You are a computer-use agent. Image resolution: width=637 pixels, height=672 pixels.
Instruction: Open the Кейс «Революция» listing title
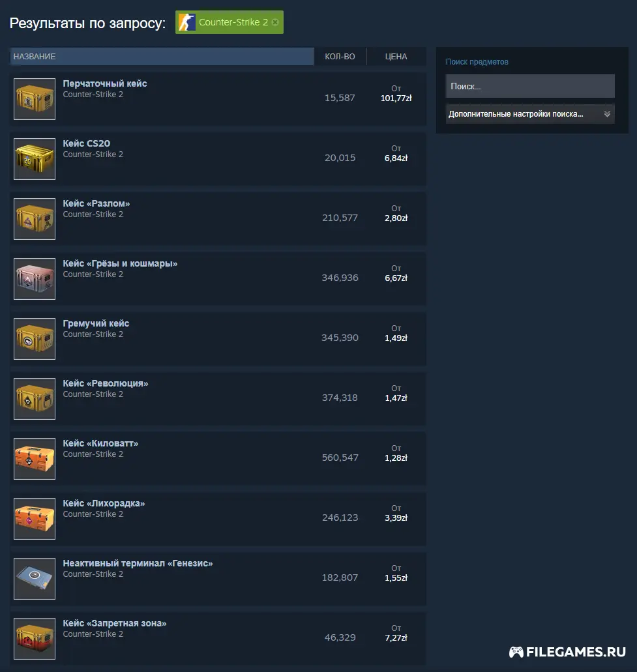tap(106, 383)
